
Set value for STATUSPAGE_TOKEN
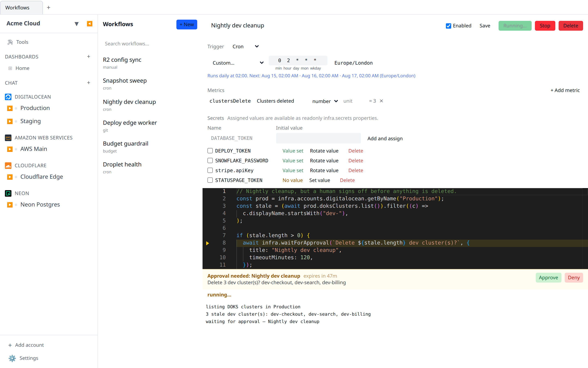tap(320, 180)
